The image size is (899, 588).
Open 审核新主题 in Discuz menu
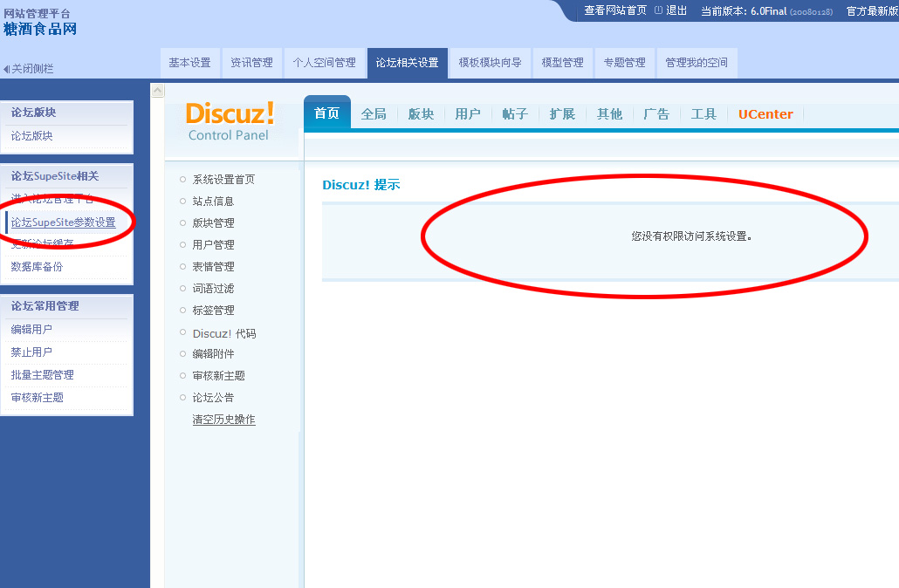(218, 375)
